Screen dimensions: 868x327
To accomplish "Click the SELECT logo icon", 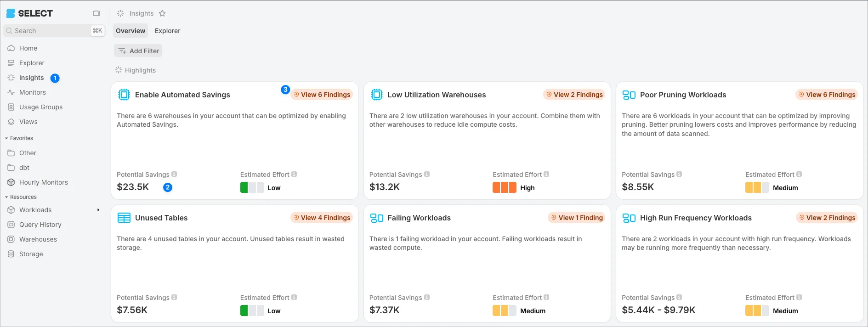I will (11, 13).
